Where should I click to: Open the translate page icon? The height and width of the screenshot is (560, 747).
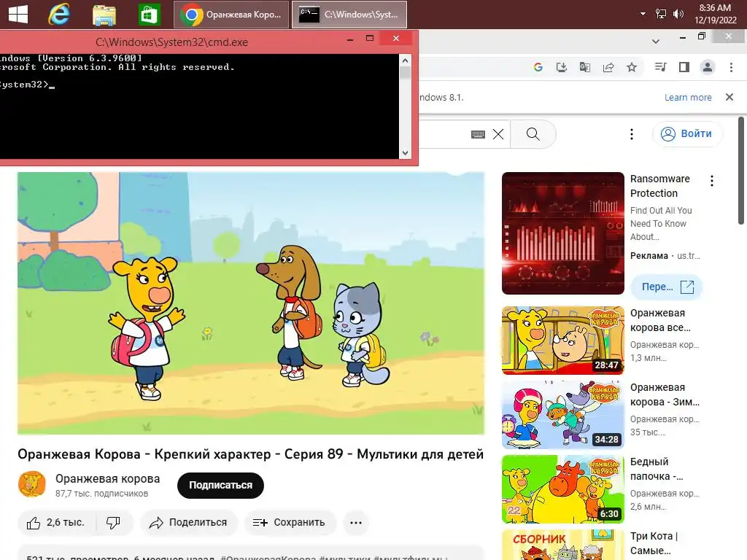coord(584,67)
